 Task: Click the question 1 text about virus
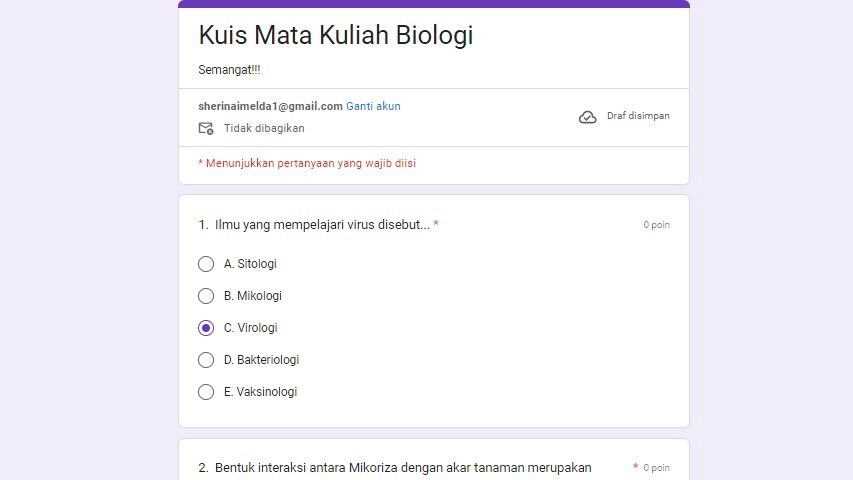[x=322, y=225]
